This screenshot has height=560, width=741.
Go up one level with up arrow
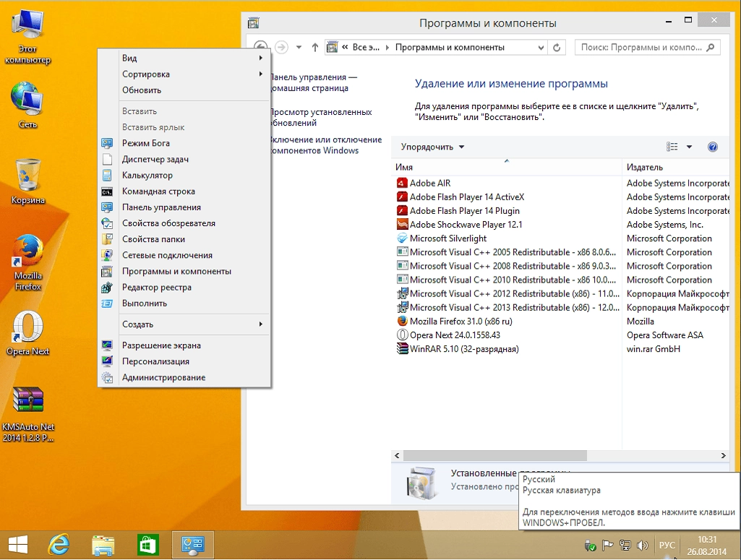(315, 47)
